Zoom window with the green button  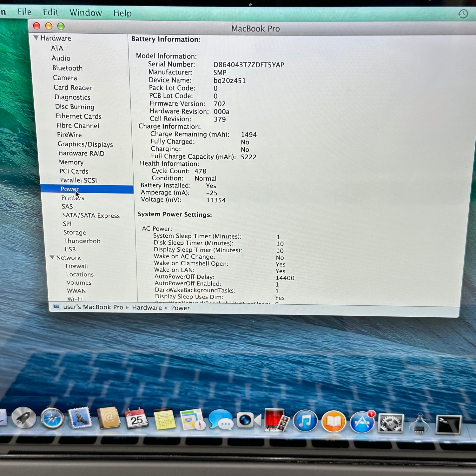61,26
